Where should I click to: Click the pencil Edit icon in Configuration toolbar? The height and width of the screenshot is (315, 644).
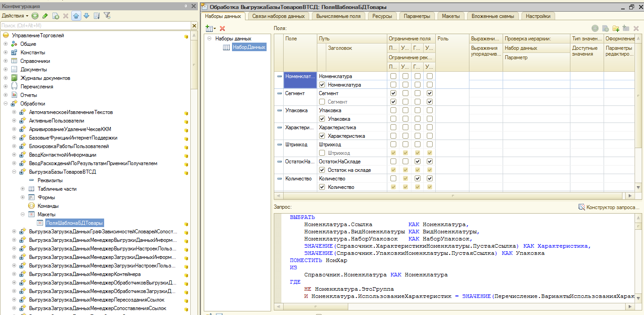click(x=45, y=16)
